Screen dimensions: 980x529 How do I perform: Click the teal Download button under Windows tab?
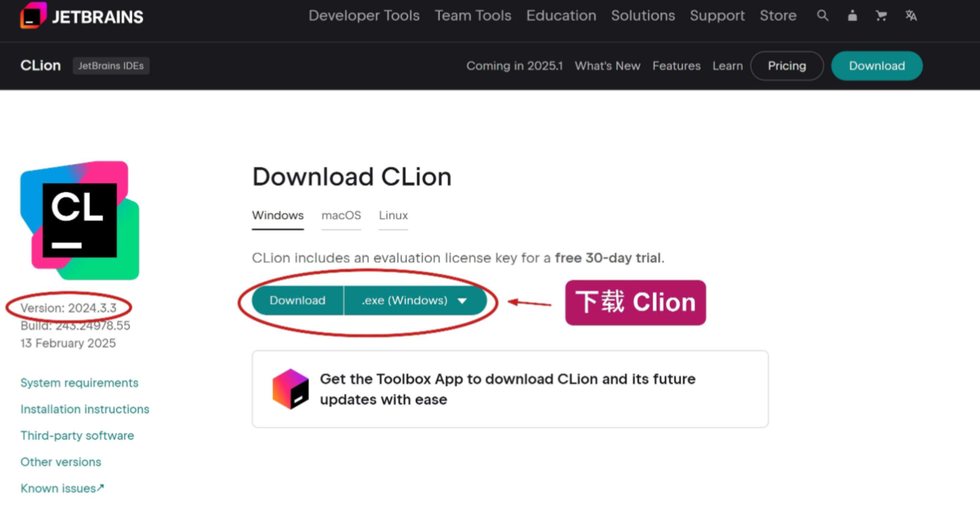(x=298, y=301)
